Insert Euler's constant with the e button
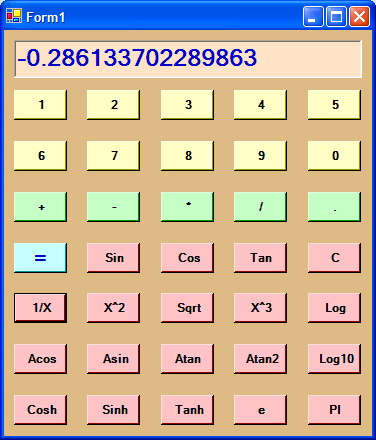376x440 pixels. coord(260,410)
